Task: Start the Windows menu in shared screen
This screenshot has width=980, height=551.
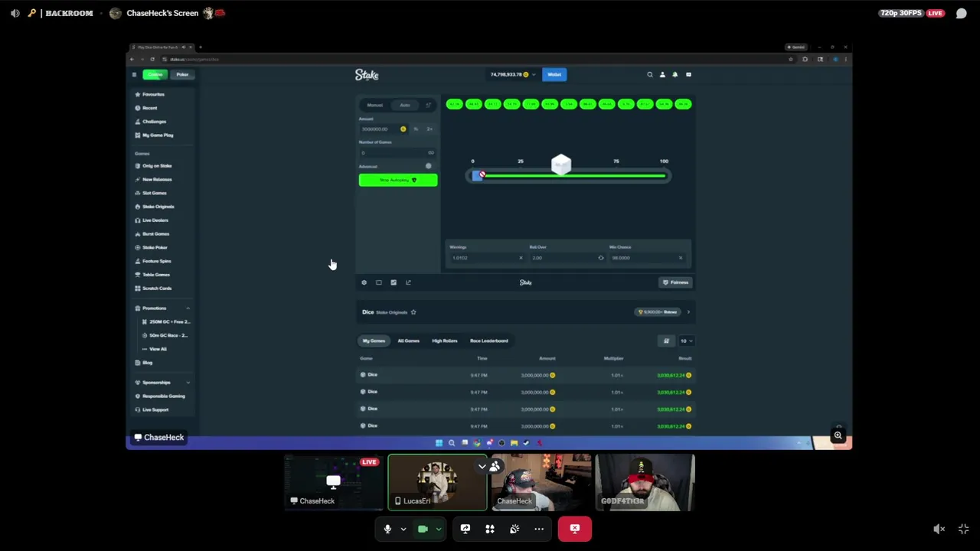Action: [439, 443]
